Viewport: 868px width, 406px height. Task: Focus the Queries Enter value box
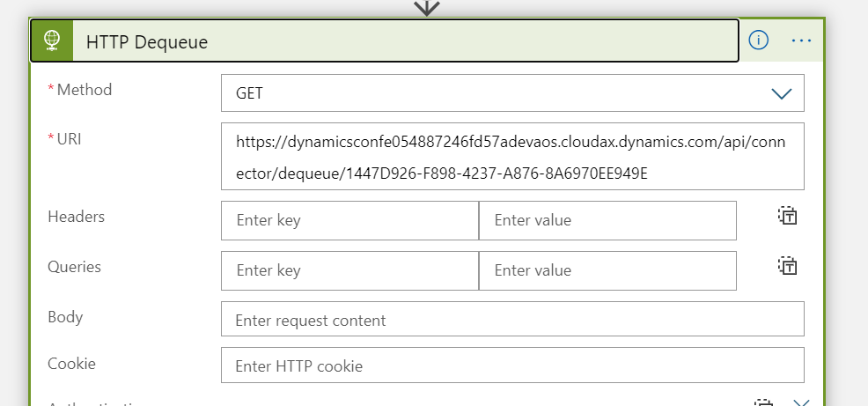click(x=607, y=270)
